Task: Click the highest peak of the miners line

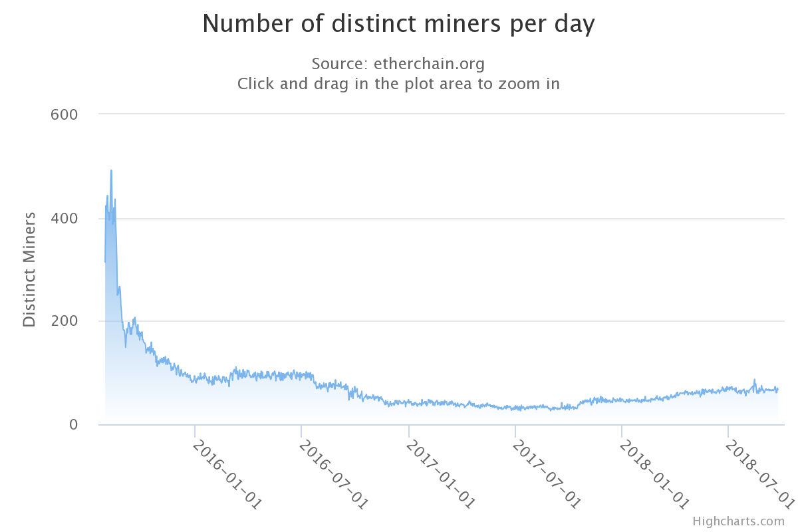Action: pyautogui.click(x=111, y=170)
